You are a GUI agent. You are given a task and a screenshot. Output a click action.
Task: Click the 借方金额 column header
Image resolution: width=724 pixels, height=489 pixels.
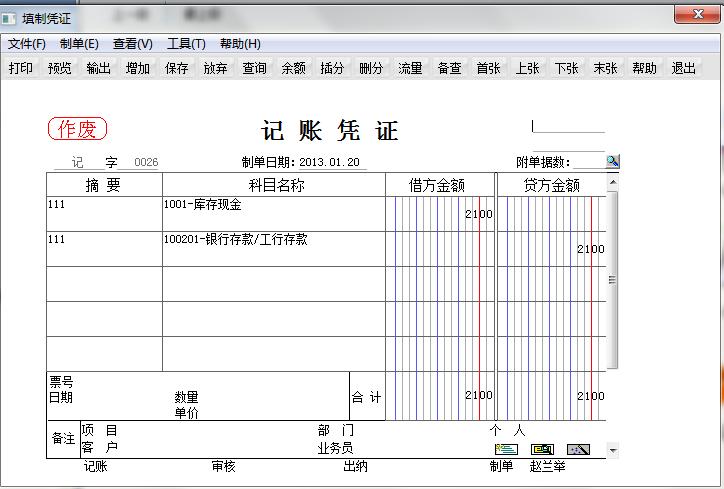point(440,185)
